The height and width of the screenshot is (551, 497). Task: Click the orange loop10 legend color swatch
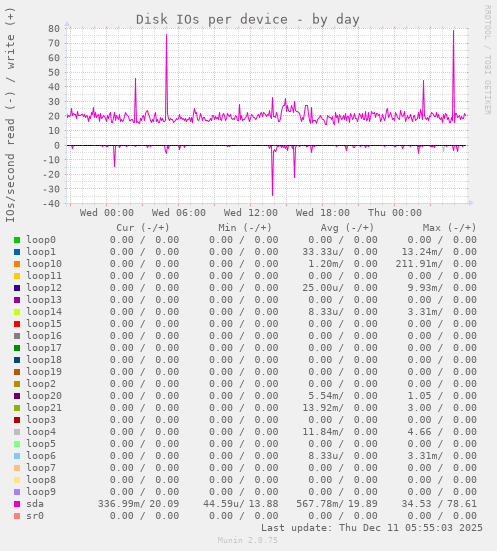tap(17, 264)
